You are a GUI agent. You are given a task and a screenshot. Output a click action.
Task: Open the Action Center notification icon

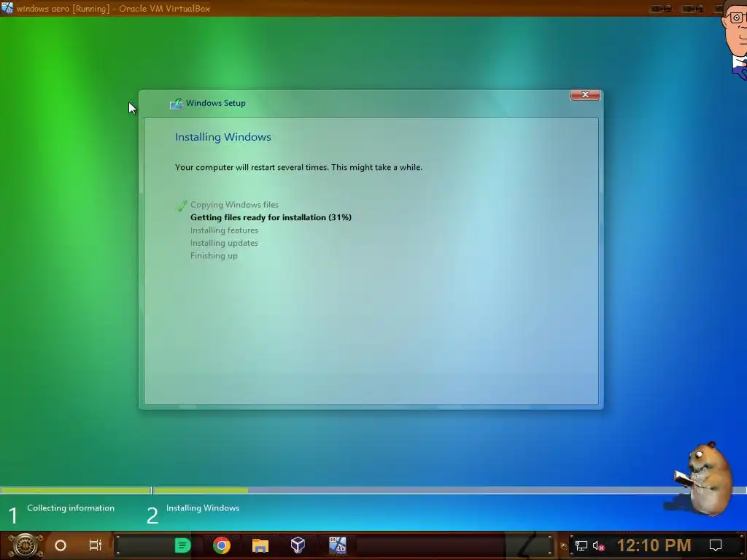pos(716,545)
